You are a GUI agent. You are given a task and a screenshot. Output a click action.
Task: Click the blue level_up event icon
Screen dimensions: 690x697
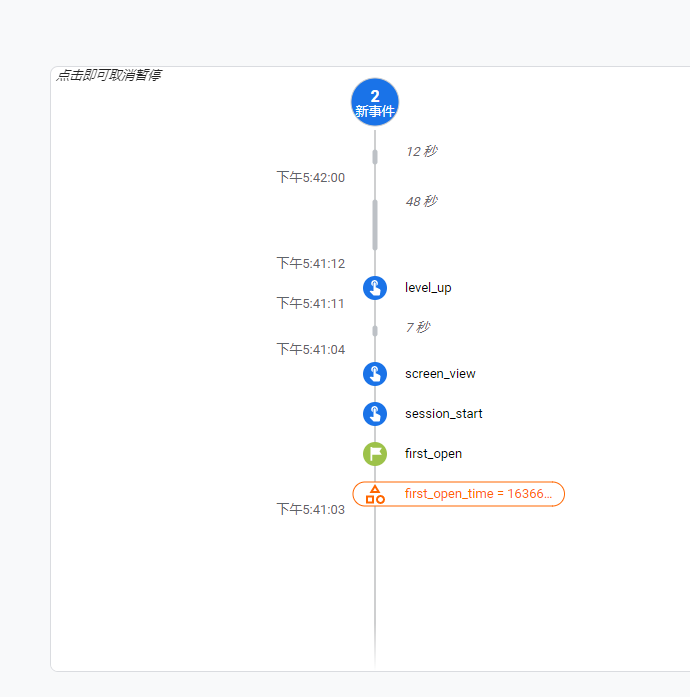pos(375,288)
